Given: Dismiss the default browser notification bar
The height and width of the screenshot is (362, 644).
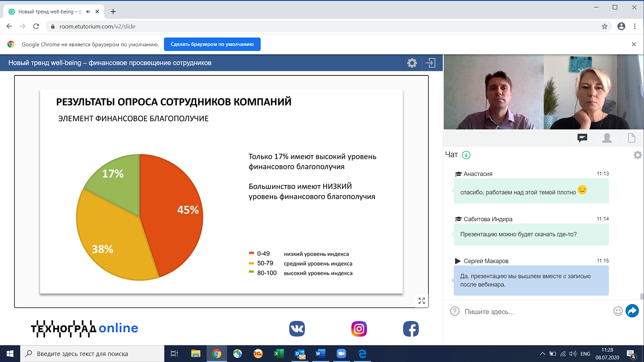Looking at the screenshot, I should (634, 44).
